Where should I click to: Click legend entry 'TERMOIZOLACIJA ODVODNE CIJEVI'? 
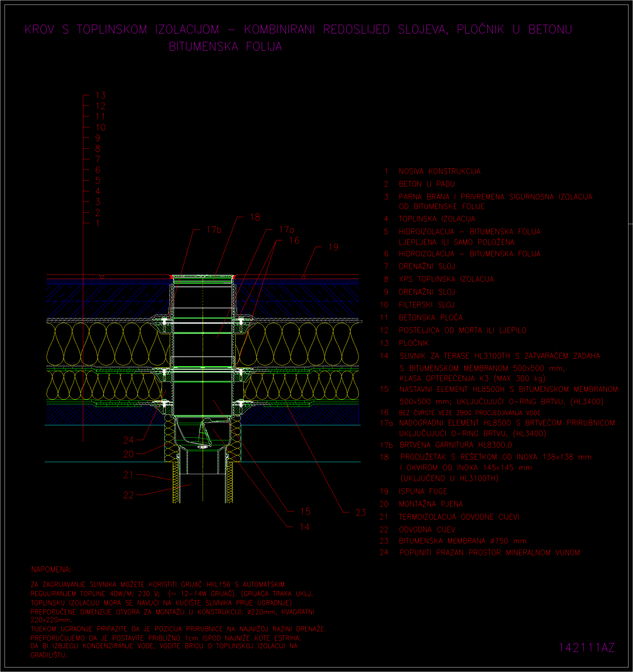click(x=459, y=517)
